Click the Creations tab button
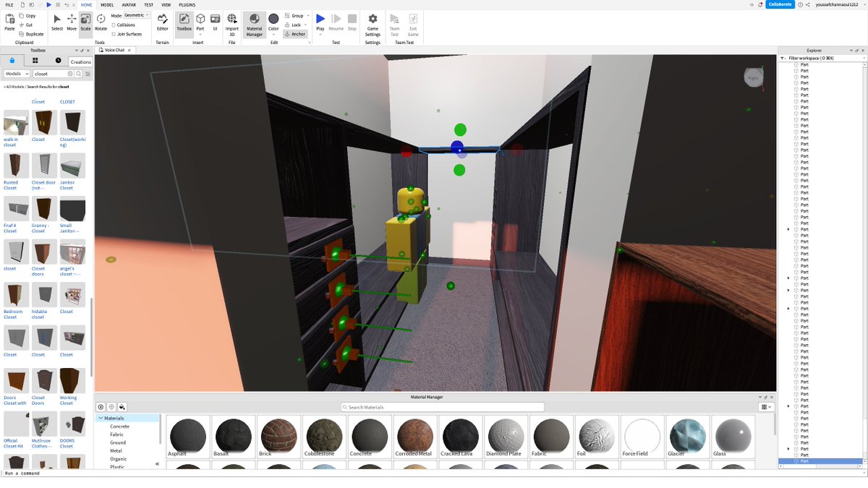 [80, 62]
